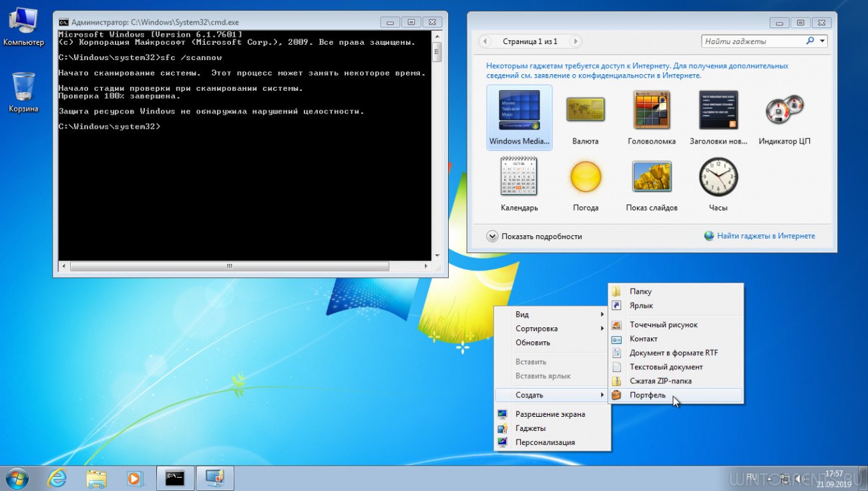This screenshot has width=868, height=491.
Task: Select the Погода weather gadget
Action: click(x=586, y=184)
